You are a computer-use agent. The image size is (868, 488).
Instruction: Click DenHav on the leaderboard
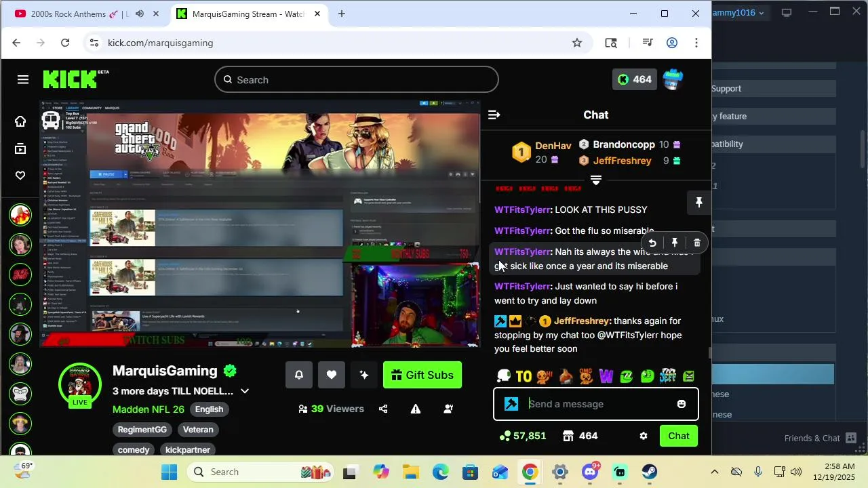point(553,146)
